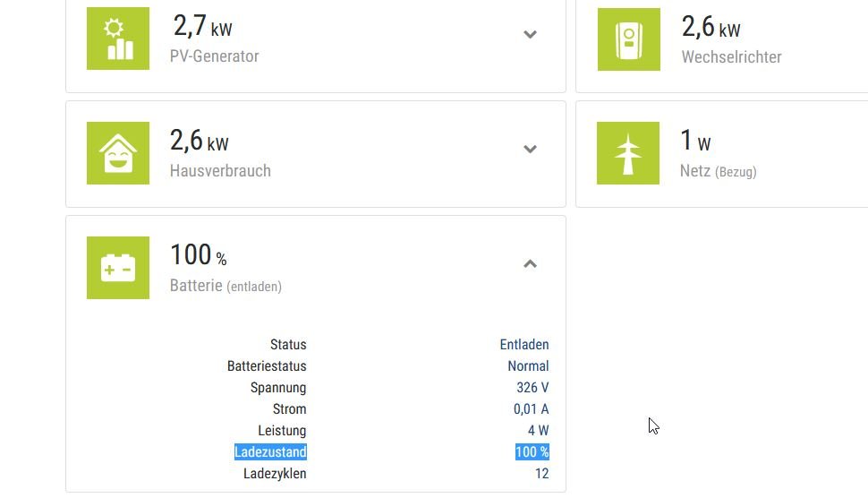Click the highlighted 100 % Ladezustand value

[x=532, y=452]
